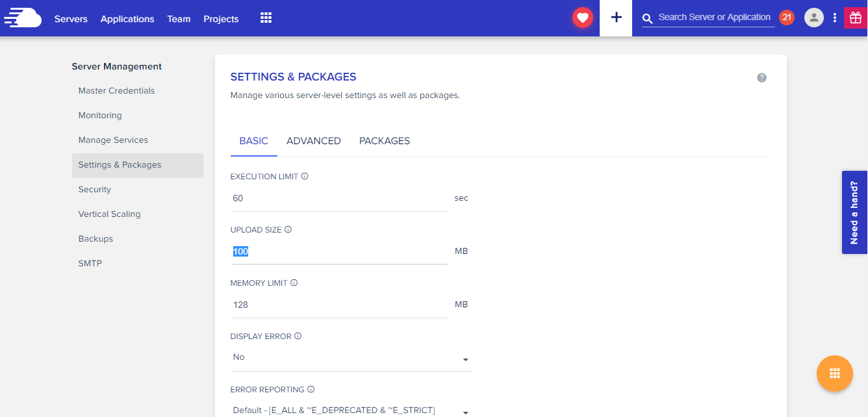Open the user profile avatar
868x417 pixels.
pyautogui.click(x=813, y=18)
